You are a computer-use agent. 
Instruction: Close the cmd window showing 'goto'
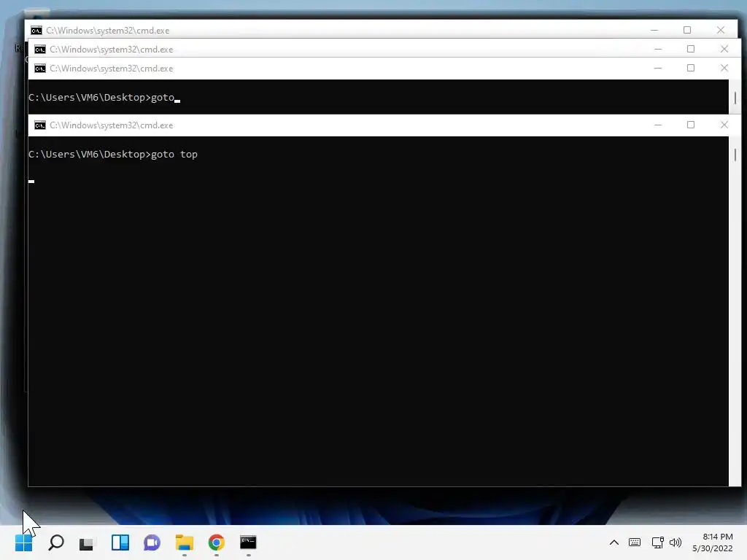click(724, 68)
